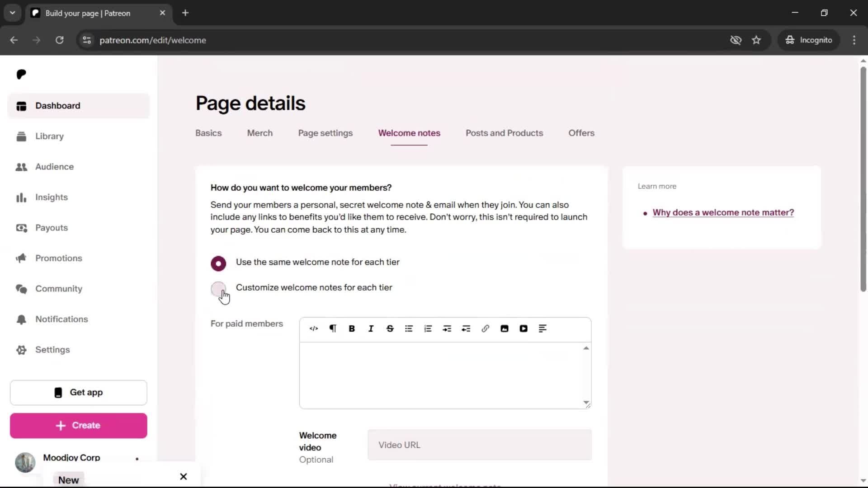Viewport: 868px width, 488px height.
Task: Click the insert video icon in the toolbar
Action: [x=524, y=329]
